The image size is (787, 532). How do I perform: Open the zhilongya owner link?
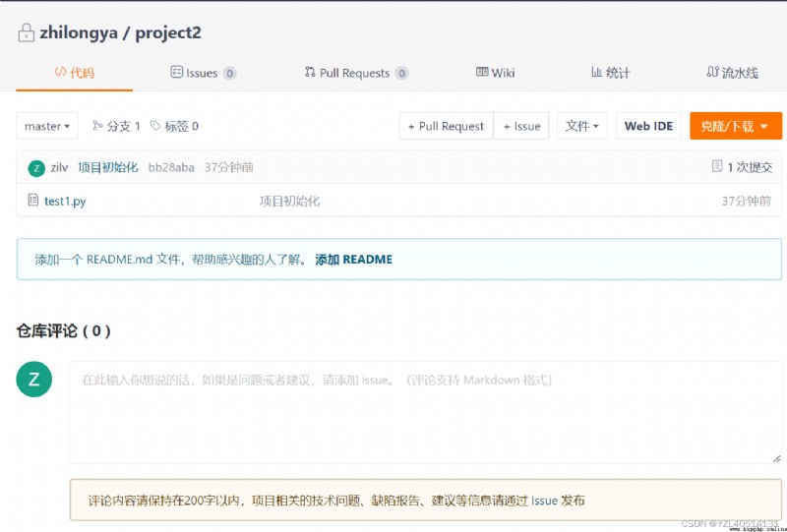click(79, 33)
